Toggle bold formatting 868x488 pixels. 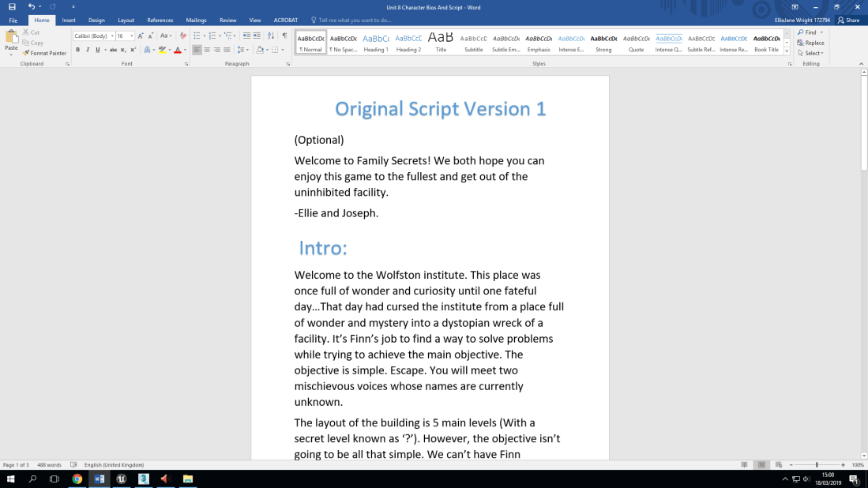tap(77, 49)
